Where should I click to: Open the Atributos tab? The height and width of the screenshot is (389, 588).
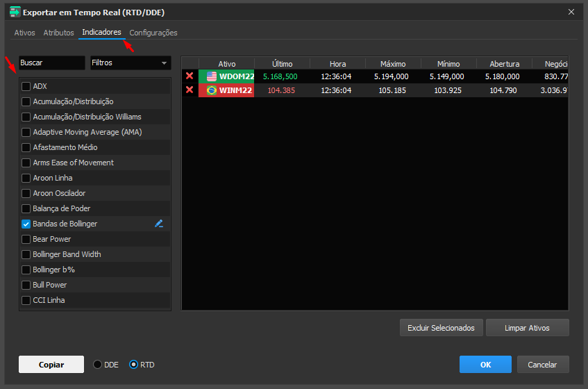click(58, 33)
